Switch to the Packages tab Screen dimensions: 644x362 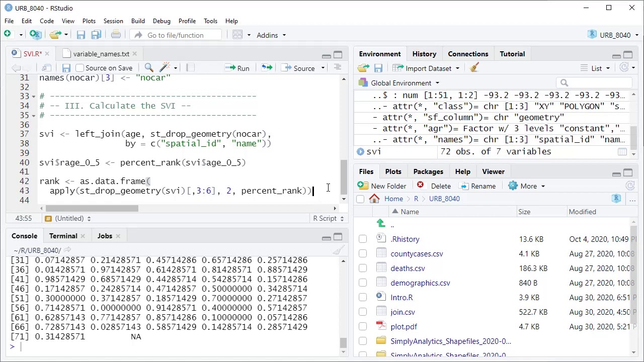428,171
